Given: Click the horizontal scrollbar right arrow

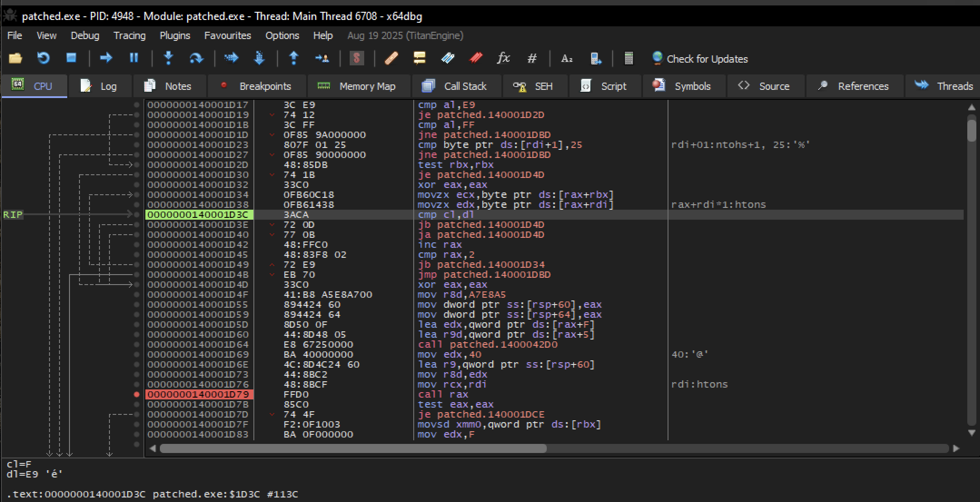Looking at the screenshot, I should [956, 448].
